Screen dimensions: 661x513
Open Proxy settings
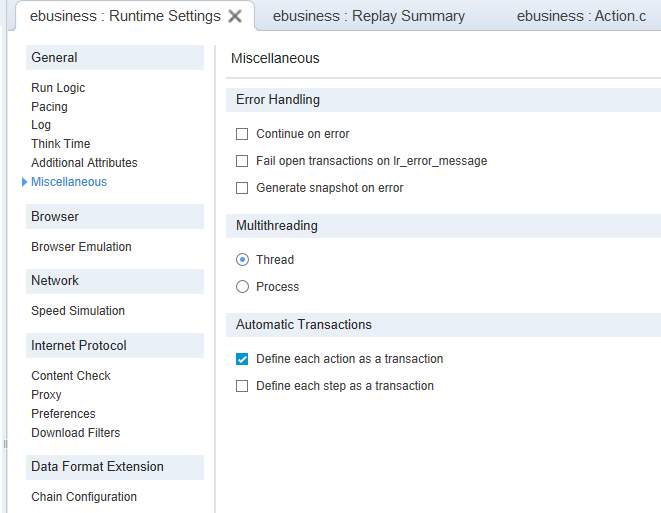46,395
